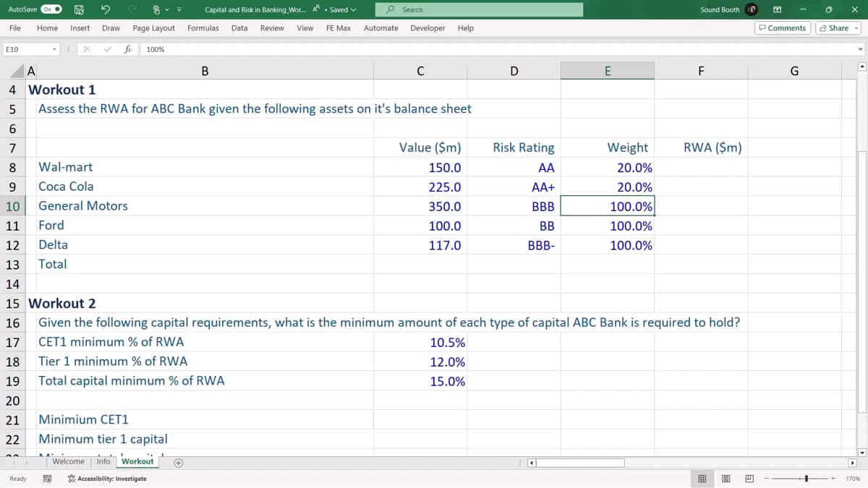Click the Insert Function fx icon

127,49
